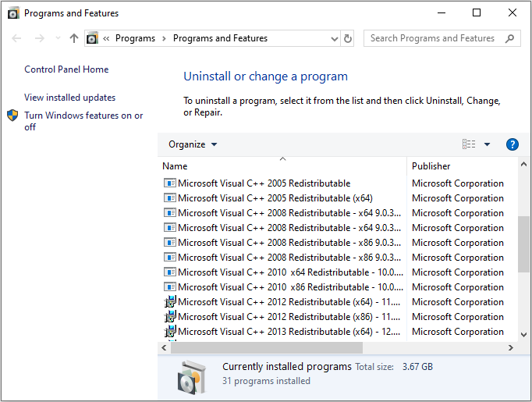Expand the address bar double-chevron breadcrumb
The width and height of the screenshot is (532, 402).
[106, 38]
